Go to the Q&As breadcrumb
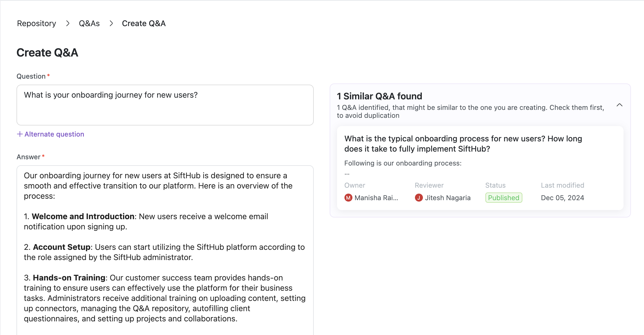This screenshot has height=335, width=644. [89, 23]
